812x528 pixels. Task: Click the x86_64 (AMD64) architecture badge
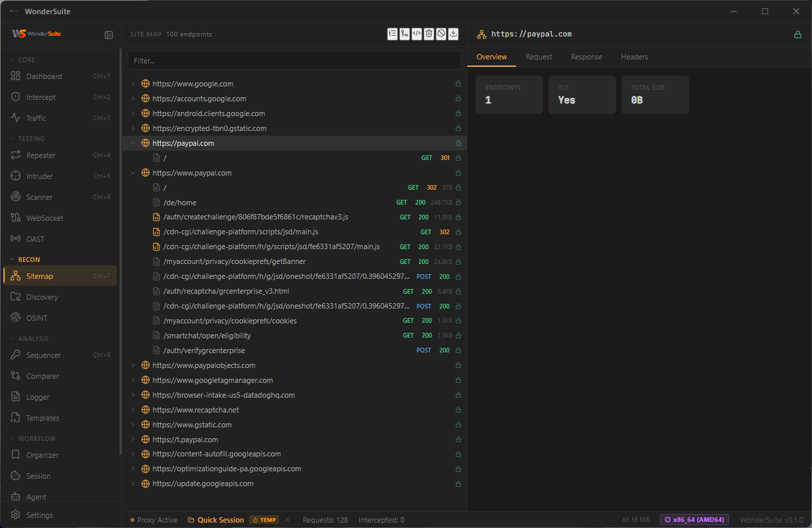694,520
